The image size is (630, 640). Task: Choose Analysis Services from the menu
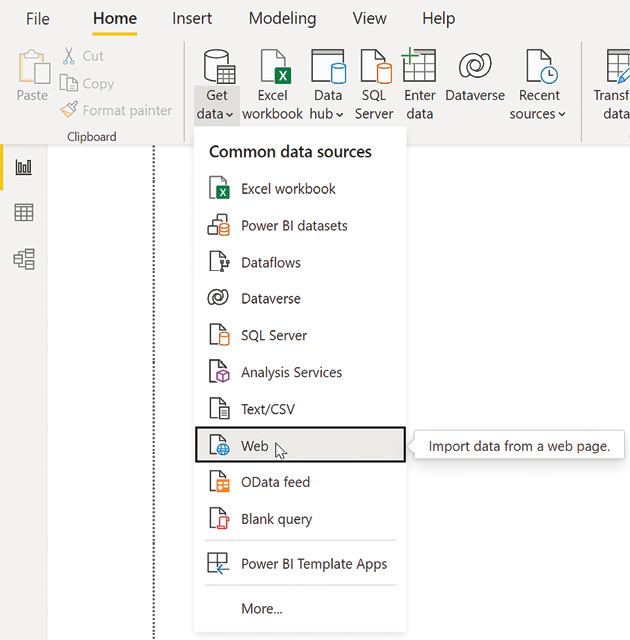tap(300, 372)
